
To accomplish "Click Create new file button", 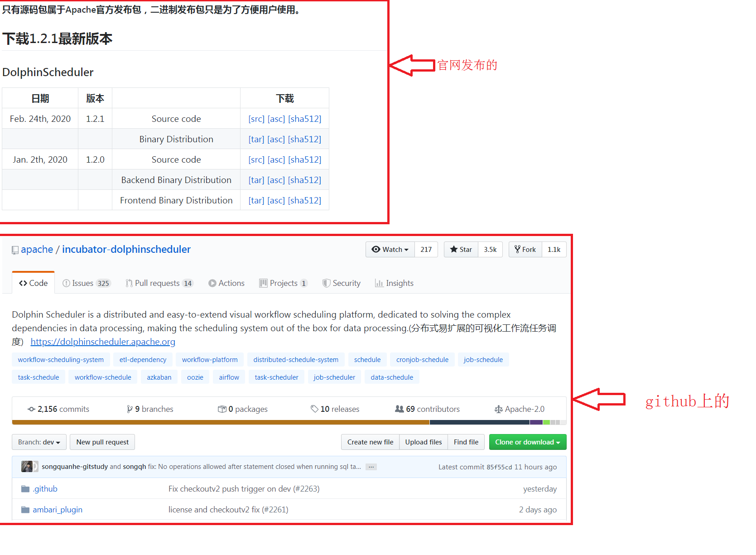I will (370, 442).
